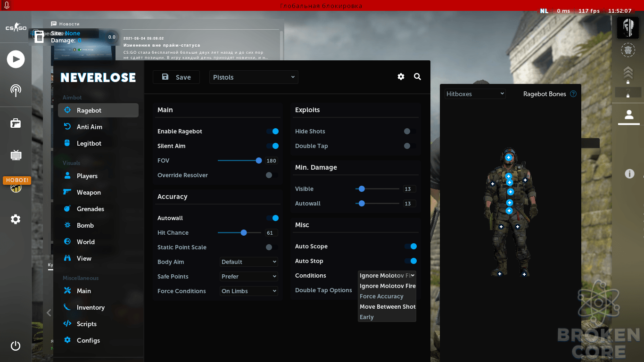Collapse the Conditions dropdown
The image size is (644, 362).
click(x=387, y=276)
